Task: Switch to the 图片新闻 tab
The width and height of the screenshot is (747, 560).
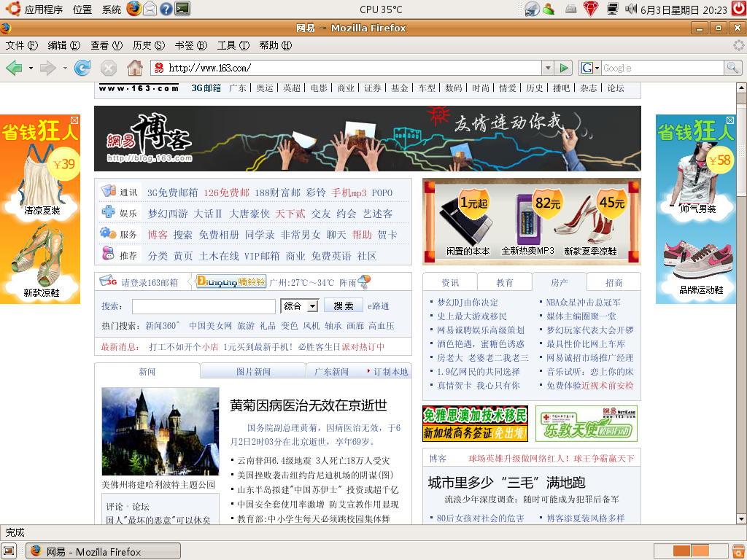Action: tap(253, 371)
